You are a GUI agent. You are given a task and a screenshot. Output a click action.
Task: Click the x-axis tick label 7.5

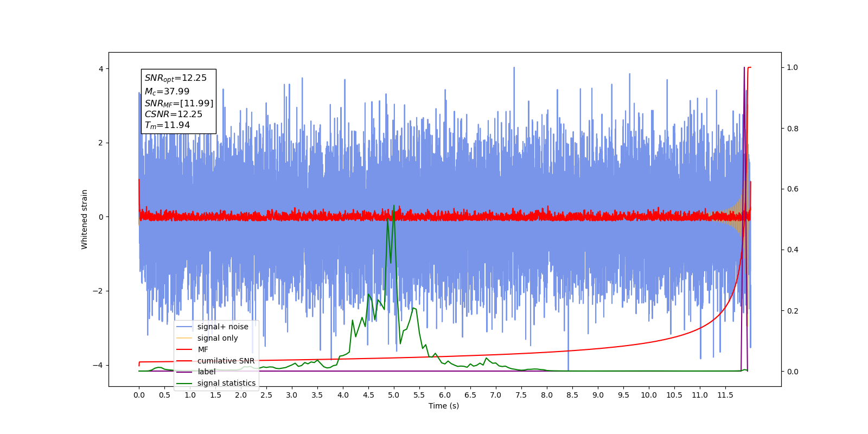tap(521, 395)
